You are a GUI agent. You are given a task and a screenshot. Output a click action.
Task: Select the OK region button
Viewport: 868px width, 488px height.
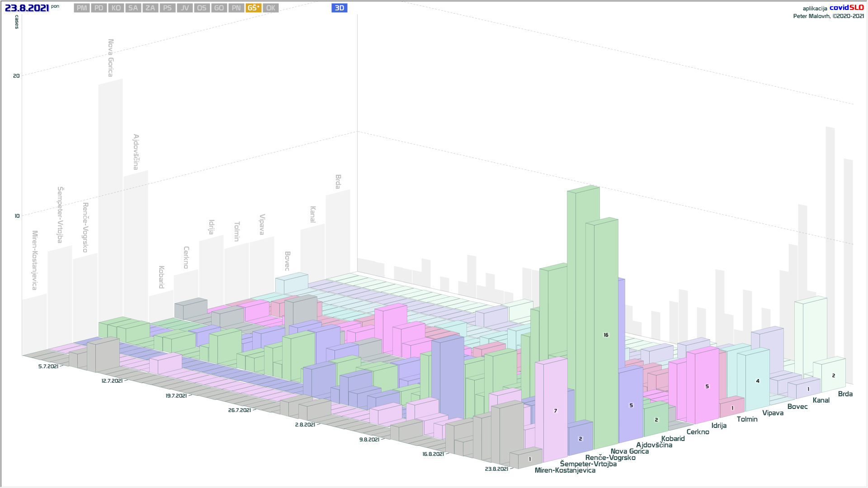[271, 8]
